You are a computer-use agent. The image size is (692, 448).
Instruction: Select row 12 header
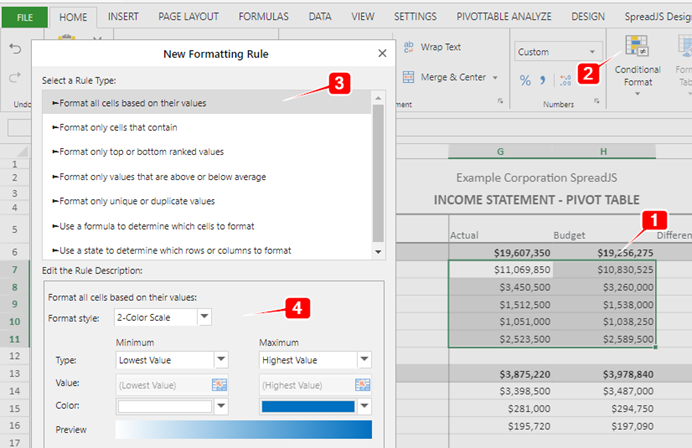[15, 356]
